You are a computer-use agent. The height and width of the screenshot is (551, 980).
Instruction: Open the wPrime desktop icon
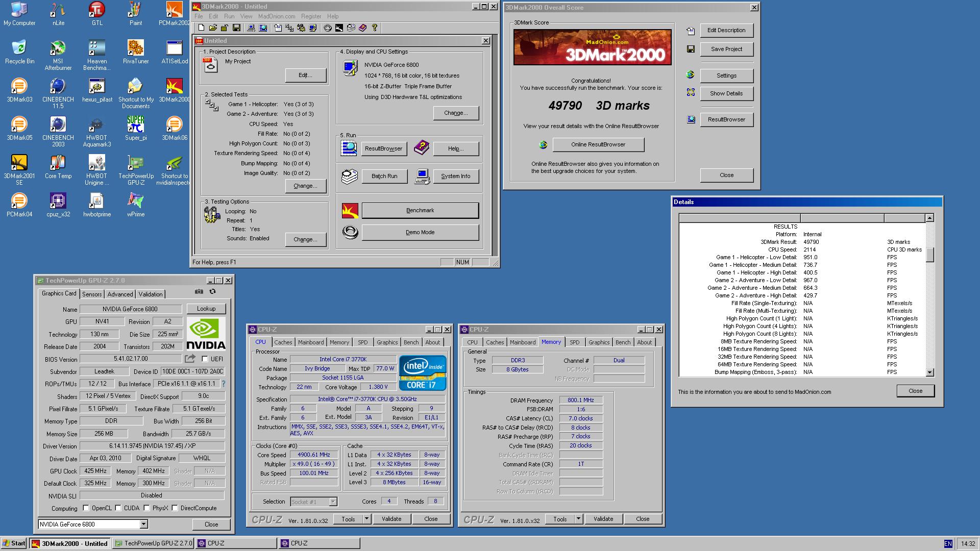coord(136,205)
